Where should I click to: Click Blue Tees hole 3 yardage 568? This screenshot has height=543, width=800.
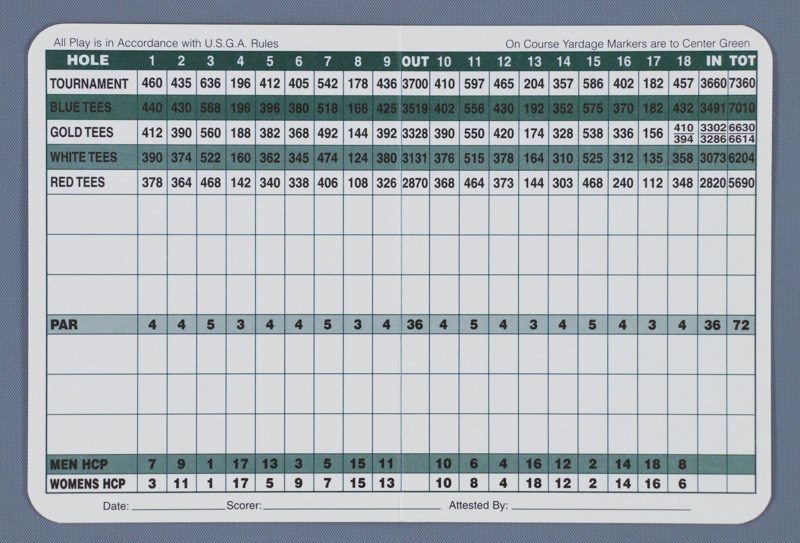pyautogui.click(x=210, y=108)
